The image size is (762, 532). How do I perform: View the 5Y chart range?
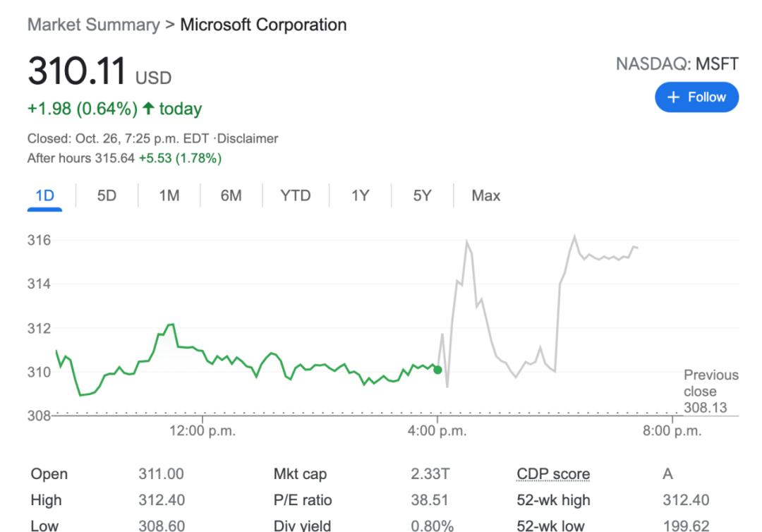422,195
